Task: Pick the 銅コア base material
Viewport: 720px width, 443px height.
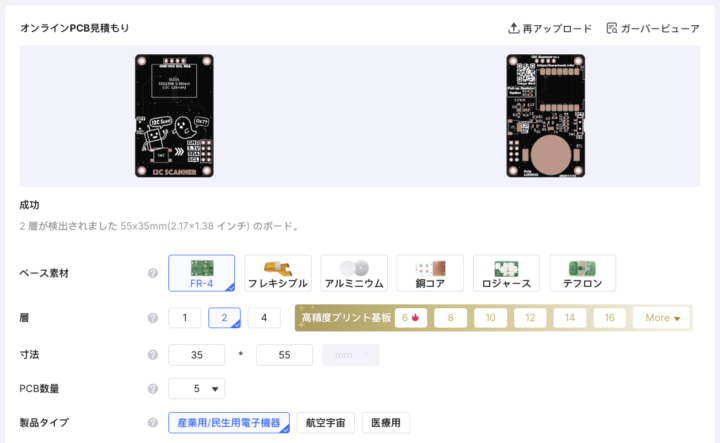Action: coord(430,273)
